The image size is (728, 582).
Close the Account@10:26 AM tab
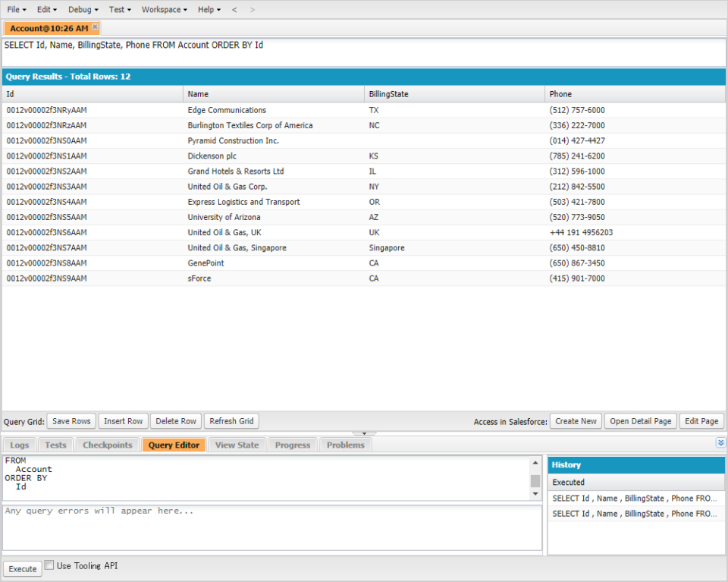pyautogui.click(x=95, y=27)
